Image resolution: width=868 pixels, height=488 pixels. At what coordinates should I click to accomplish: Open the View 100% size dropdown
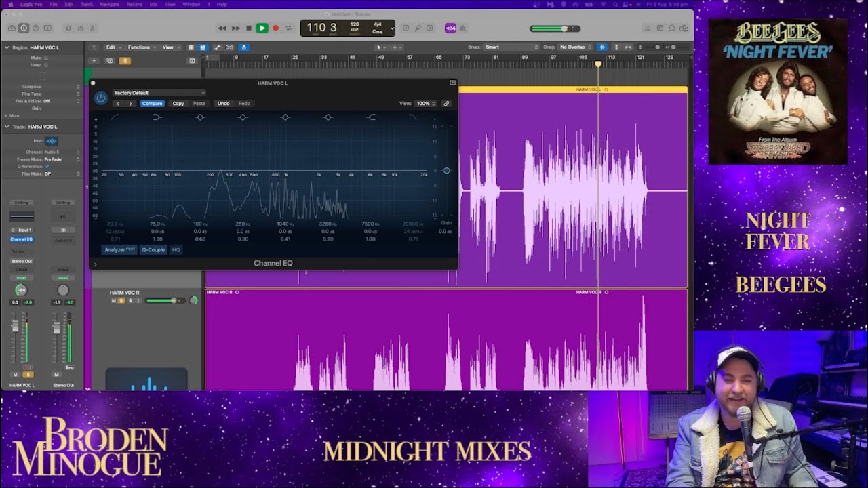pos(425,104)
